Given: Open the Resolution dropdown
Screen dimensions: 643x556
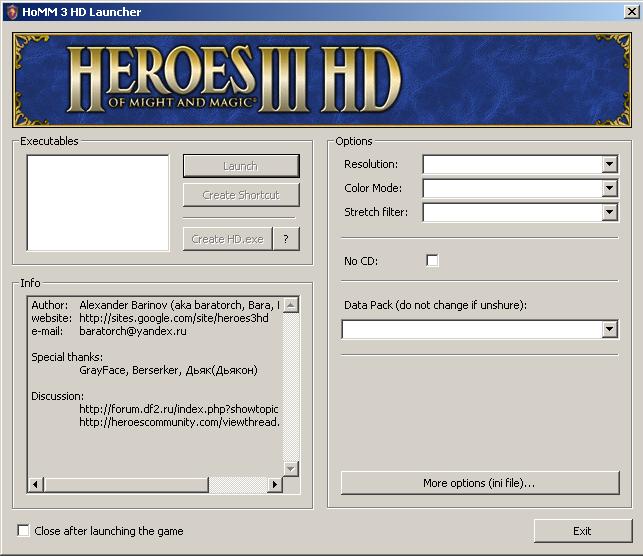Looking at the screenshot, I should 609,164.
